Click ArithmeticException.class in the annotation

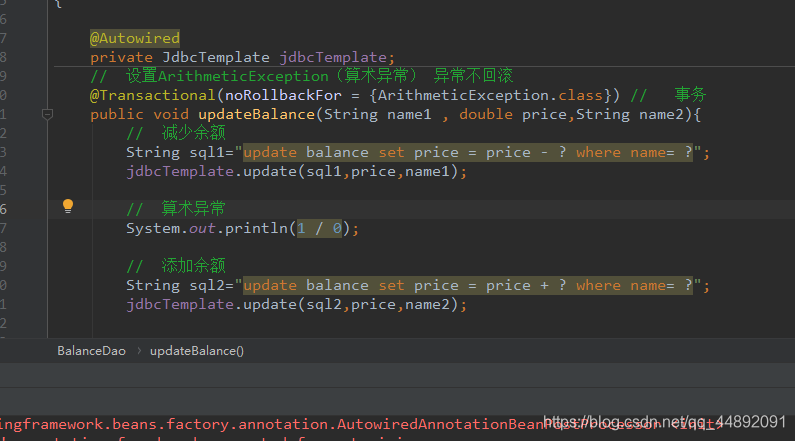click(490, 95)
